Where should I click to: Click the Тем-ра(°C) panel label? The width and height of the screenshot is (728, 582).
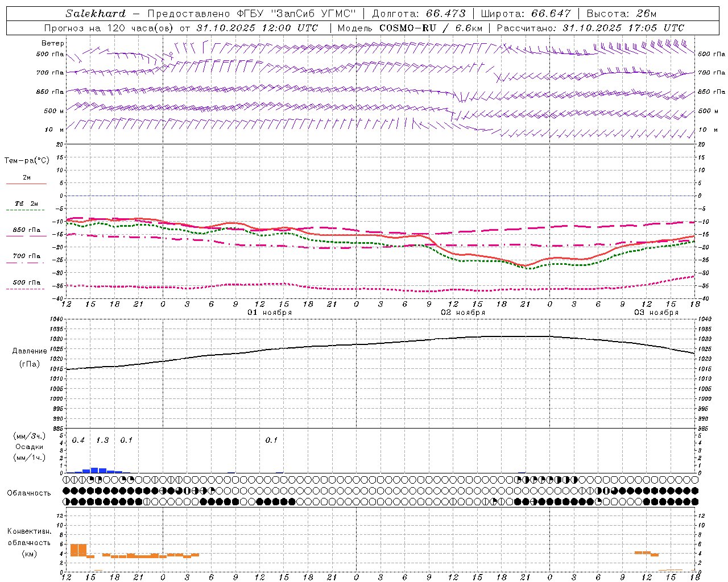point(27,161)
